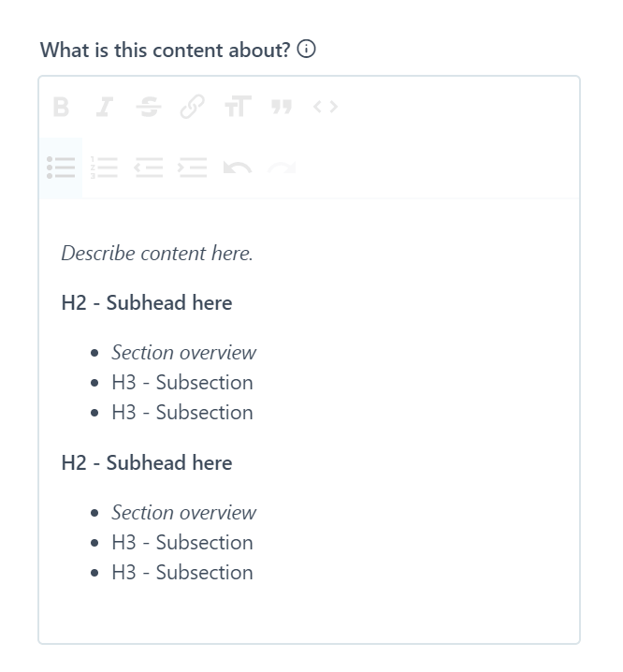Select the first 'Section overview' bullet
Image resolution: width=623 pixels, height=672 pixels.
tap(184, 353)
